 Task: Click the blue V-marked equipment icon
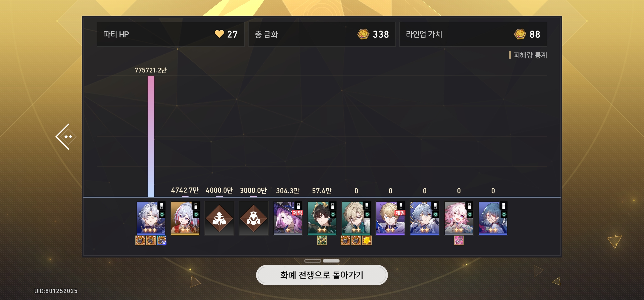coord(162,241)
